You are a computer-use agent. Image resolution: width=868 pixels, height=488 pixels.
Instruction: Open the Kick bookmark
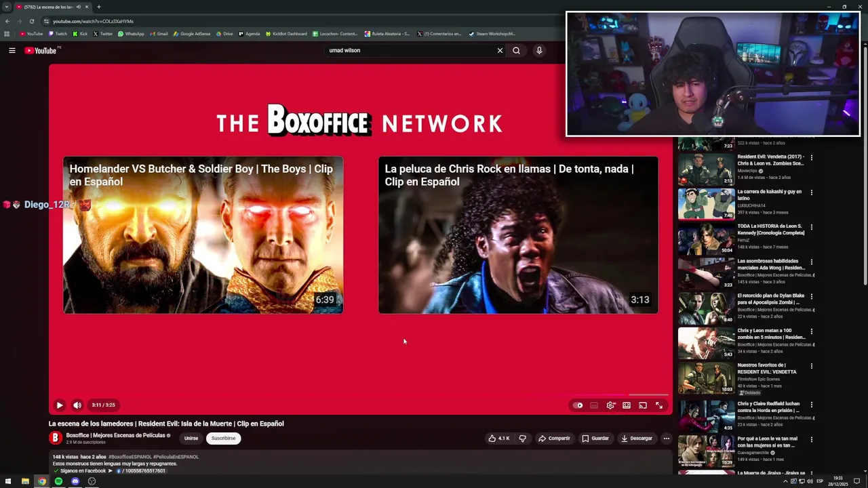pyautogui.click(x=80, y=34)
